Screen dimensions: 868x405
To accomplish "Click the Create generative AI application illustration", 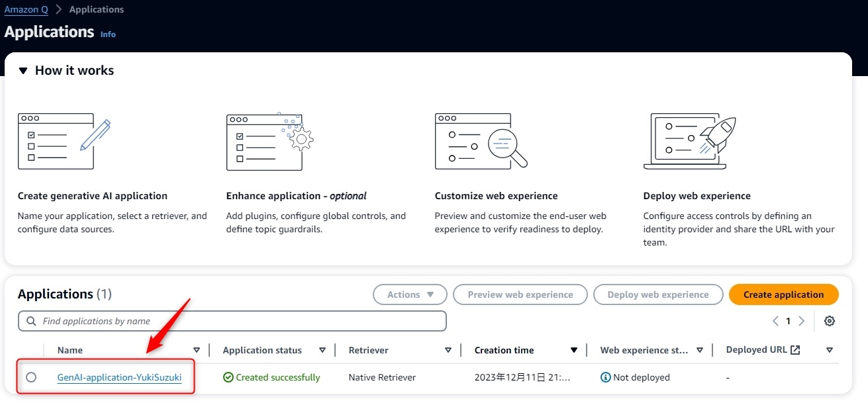I will 64,141.
